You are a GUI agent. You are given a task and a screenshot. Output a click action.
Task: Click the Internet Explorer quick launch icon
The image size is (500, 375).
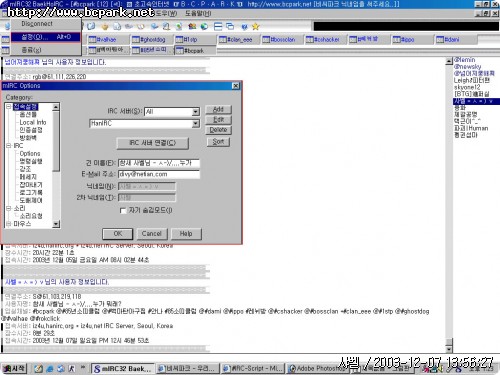(x=50, y=369)
